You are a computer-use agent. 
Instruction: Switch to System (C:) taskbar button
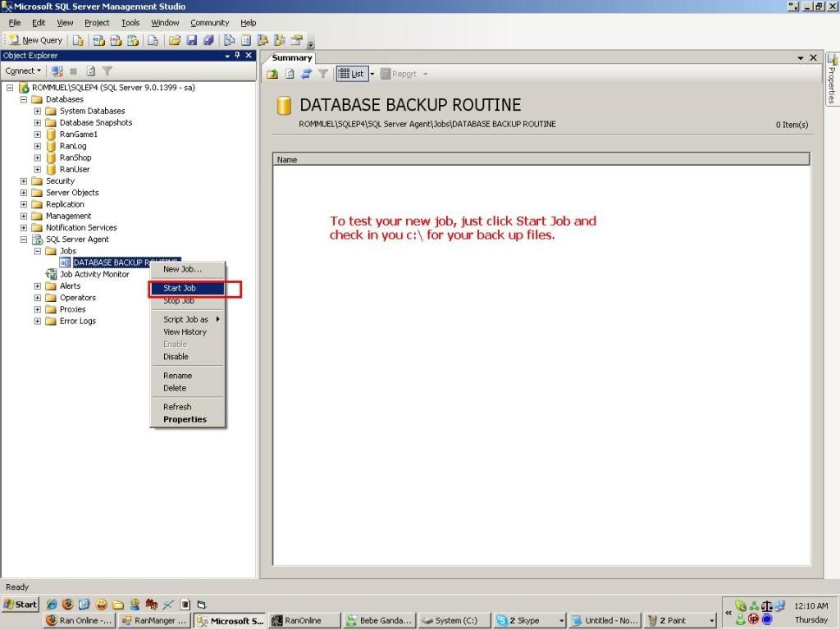coord(454,620)
